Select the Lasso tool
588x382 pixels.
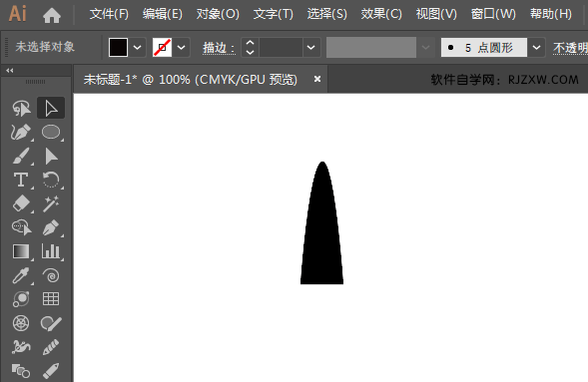(21, 109)
